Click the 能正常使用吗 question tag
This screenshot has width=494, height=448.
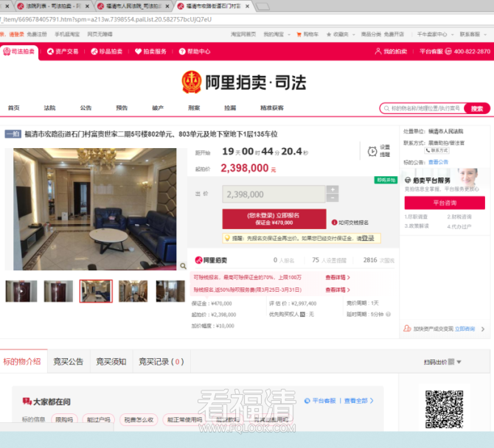pos(184,420)
